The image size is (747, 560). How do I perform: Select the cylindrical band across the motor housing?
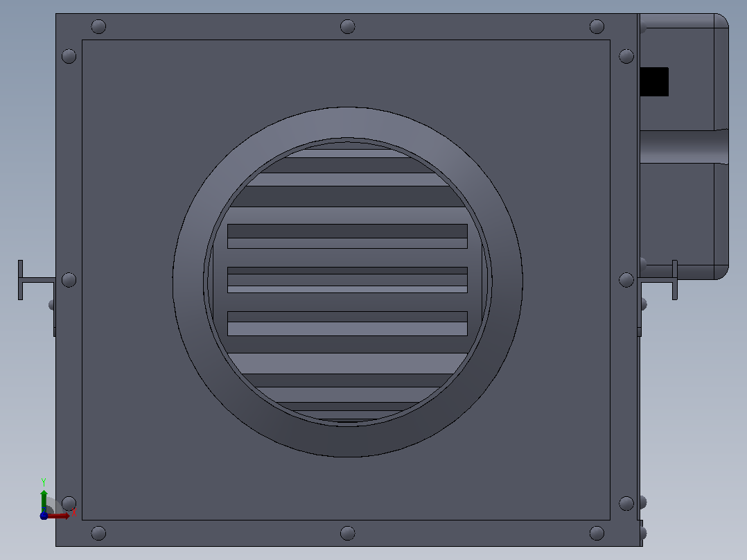(684, 146)
